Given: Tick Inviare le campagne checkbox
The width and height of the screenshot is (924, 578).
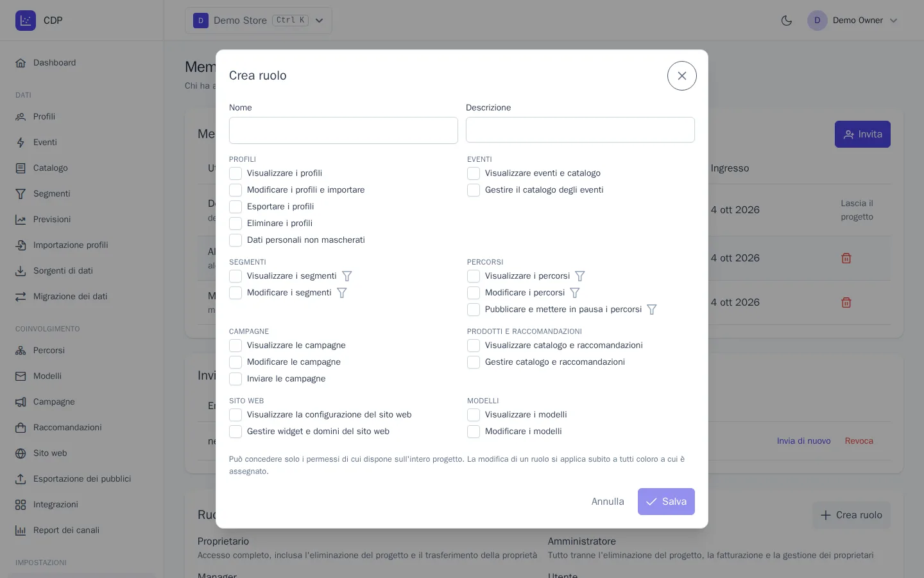Looking at the screenshot, I should pyautogui.click(x=235, y=379).
